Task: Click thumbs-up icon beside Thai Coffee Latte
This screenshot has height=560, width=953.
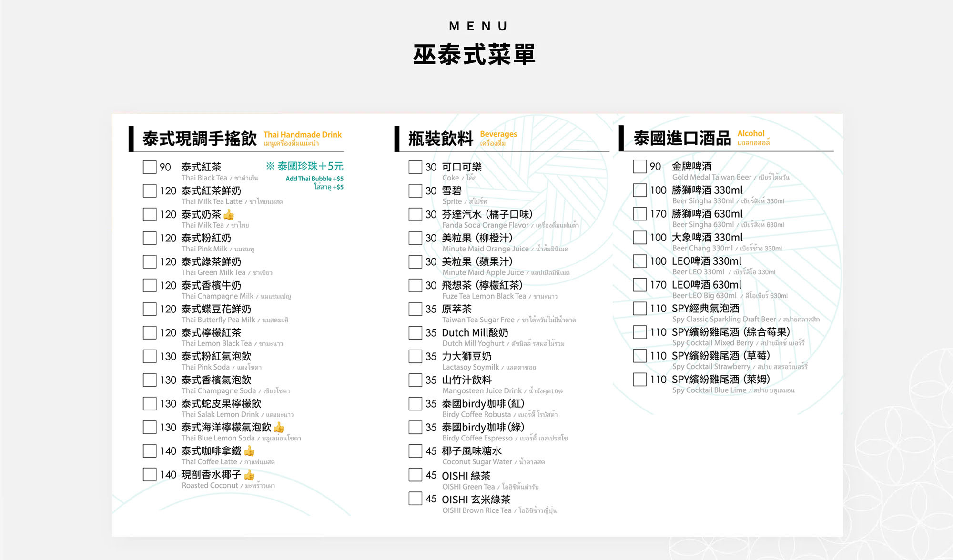Action: pyautogui.click(x=249, y=450)
